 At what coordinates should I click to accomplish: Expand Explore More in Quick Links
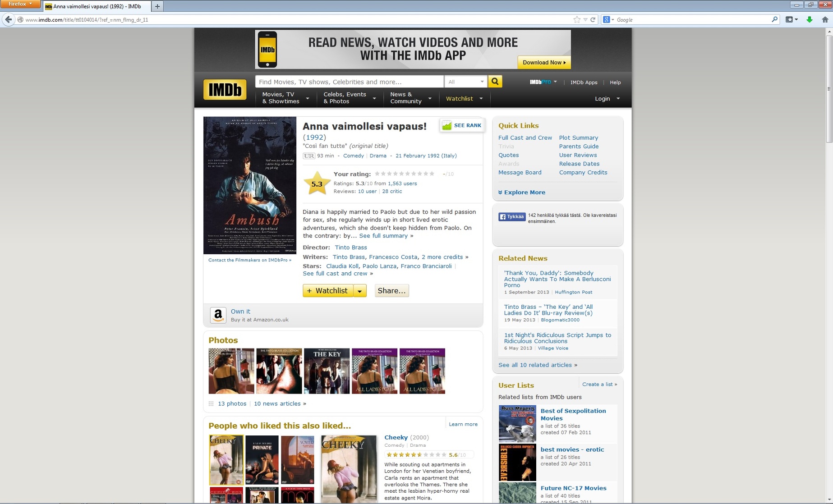click(522, 192)
